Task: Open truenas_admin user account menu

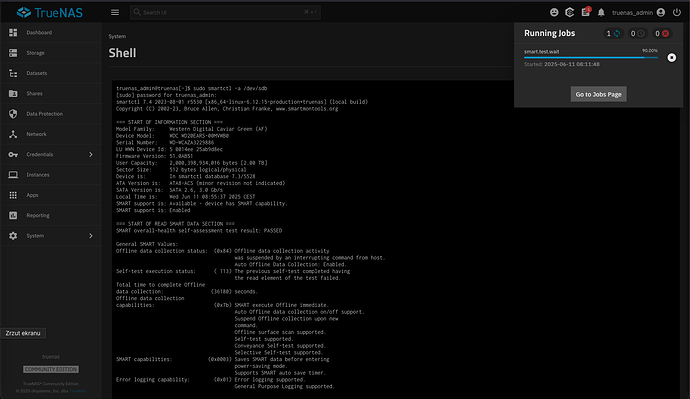Action: tap(639, 12)
